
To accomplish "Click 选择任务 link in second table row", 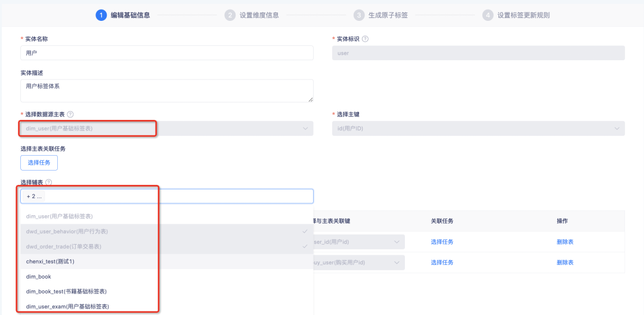I will pos(442,262).
